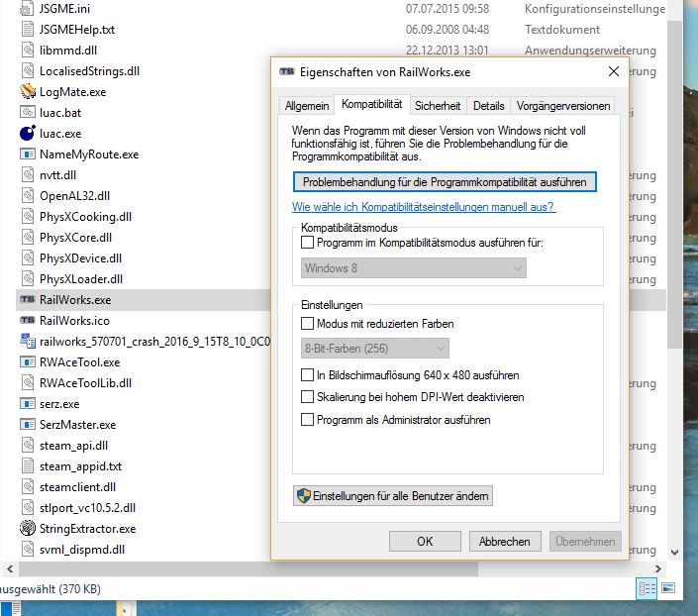
Task: Click the LogMate.exe application icon
Action: click(27, 92)
